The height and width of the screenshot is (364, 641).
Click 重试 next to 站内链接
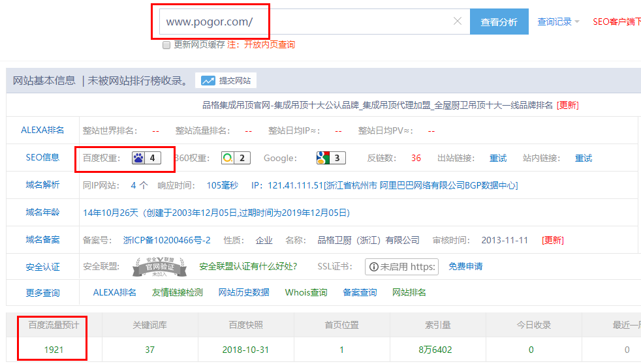click(584, 158)
